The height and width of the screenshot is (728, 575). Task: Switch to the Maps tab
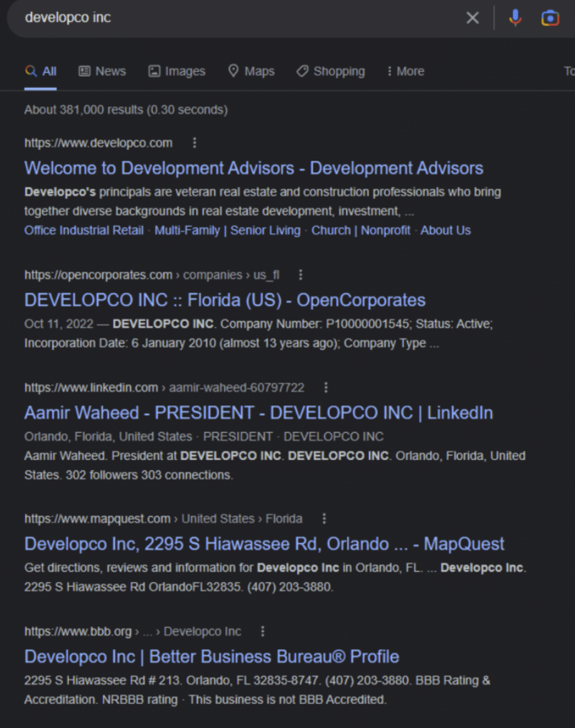pyautogui.click(x=252, y=71)
